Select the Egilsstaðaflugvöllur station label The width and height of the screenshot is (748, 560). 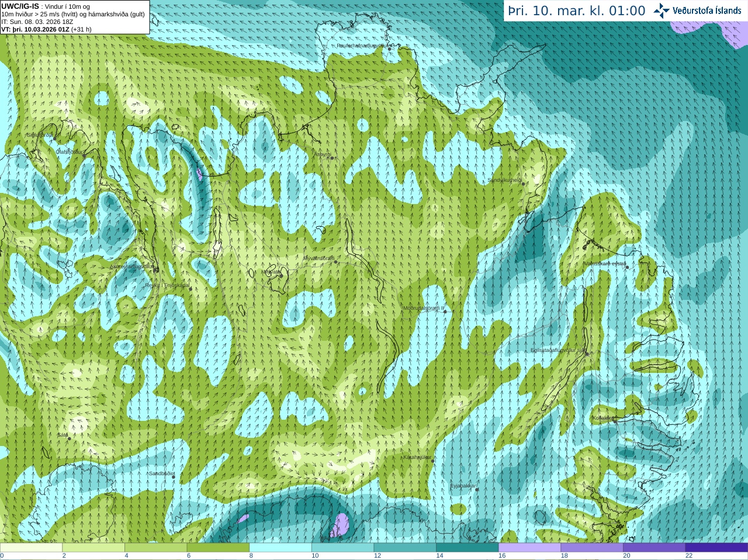click(x=558, y=350)
